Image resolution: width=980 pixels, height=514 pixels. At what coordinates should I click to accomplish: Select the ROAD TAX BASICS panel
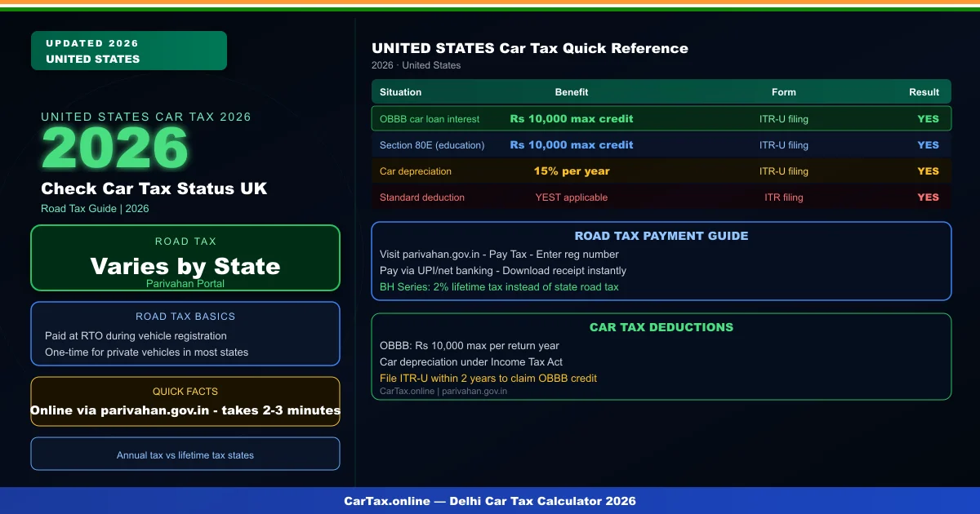(x=185, y=333)
